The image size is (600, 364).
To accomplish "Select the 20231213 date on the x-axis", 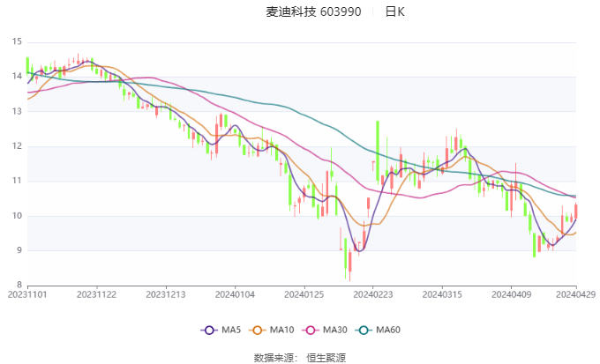I will click(166, 295).
